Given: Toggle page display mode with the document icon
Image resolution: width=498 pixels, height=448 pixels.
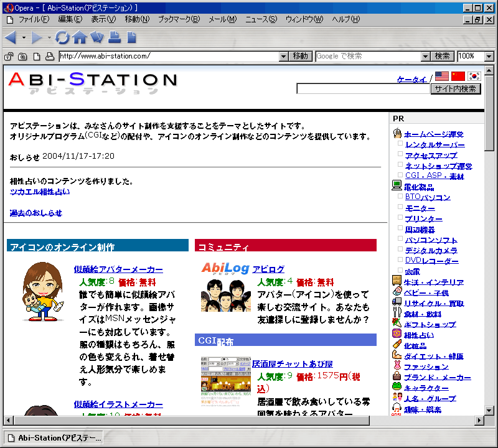Looking at the screenshot, I should click(x=37, y=57).
